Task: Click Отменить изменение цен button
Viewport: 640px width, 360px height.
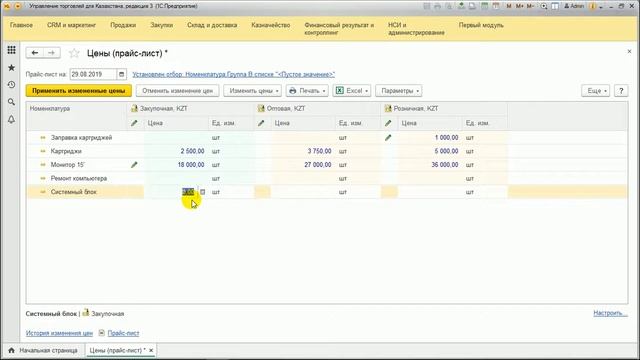Action: tap(178, 91)
